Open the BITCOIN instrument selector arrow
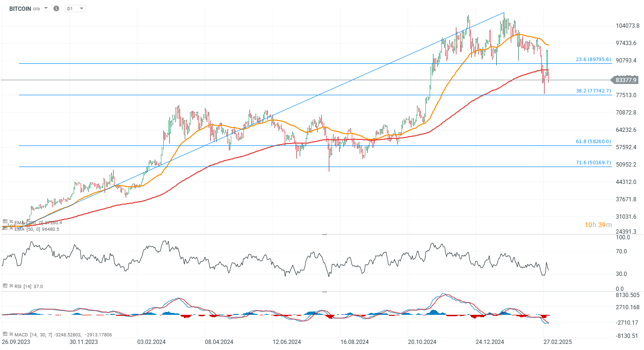This screenshot has height=350, width=644. pos(46,8)
